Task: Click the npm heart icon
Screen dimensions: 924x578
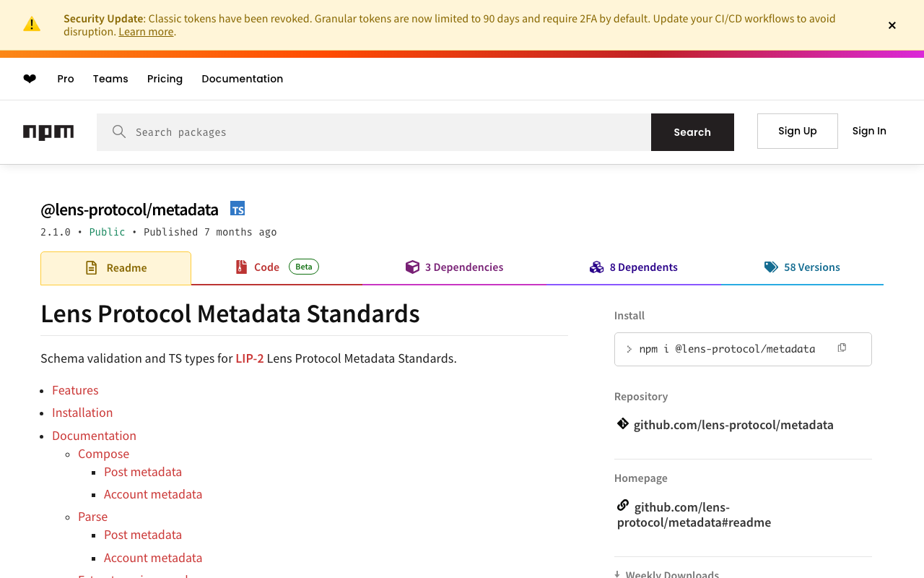Action: (x=30, y=79)
